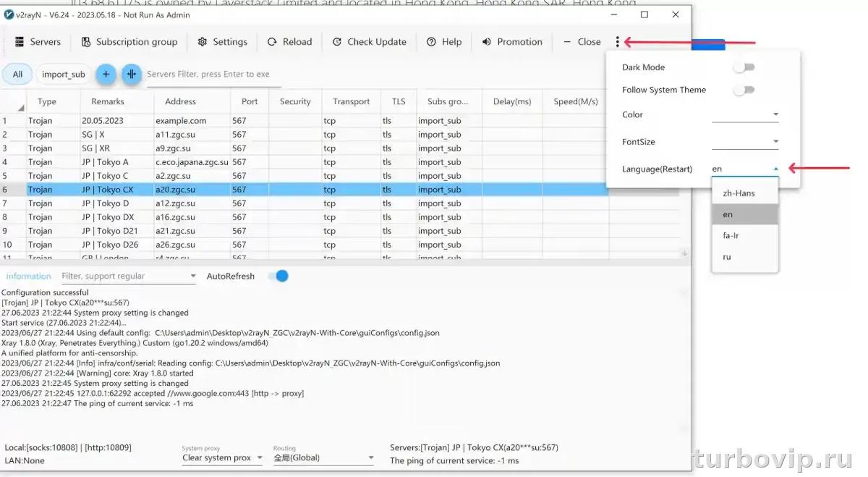This screenshot has height=477, width=868.
Task: Choose ru from the language list
Action: tap(727, 257)
